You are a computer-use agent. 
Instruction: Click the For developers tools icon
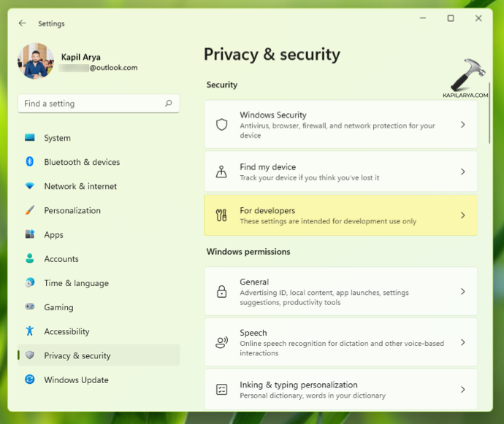coord(222,215)
